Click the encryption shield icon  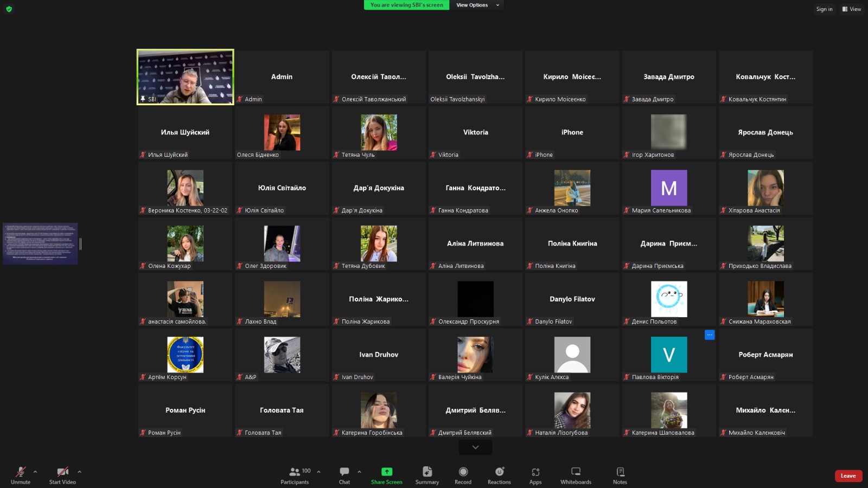[x=9, y=9]
